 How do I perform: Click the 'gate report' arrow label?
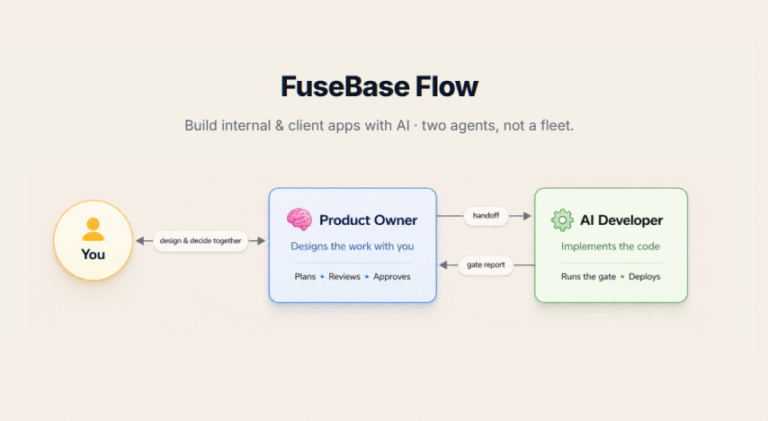point(485,265)
